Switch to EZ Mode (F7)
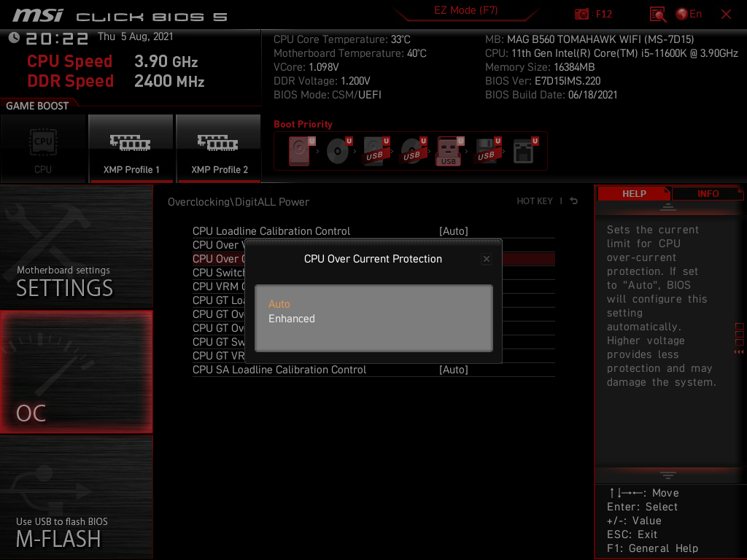The width and height of the screenshot is (747, 560). pos(465,10)
